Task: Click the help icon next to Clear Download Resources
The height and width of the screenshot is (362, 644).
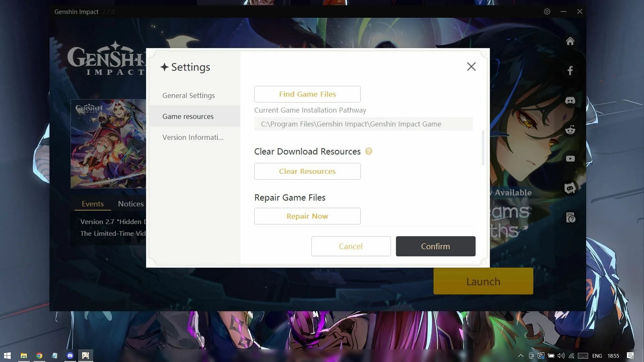Action: (369, 151)
